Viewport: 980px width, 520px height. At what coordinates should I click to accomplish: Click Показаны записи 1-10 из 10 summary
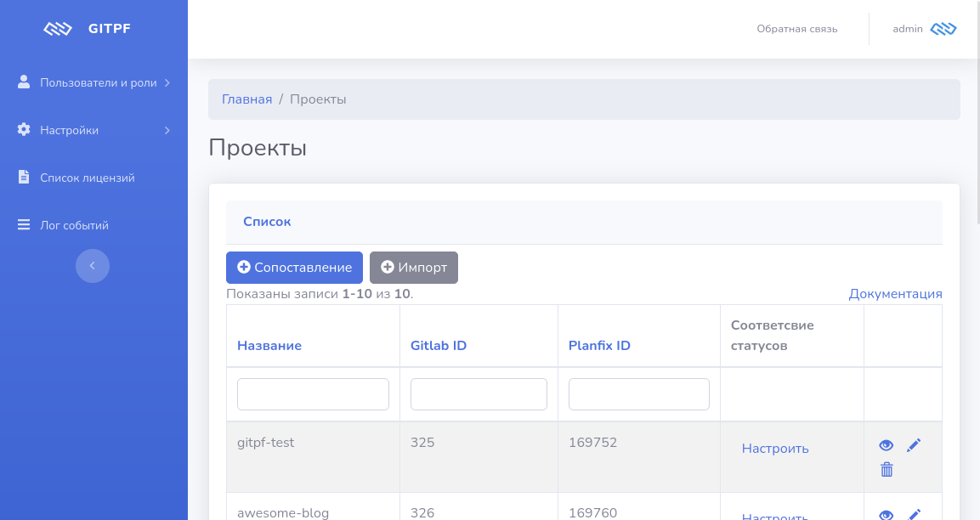[320, 294]
